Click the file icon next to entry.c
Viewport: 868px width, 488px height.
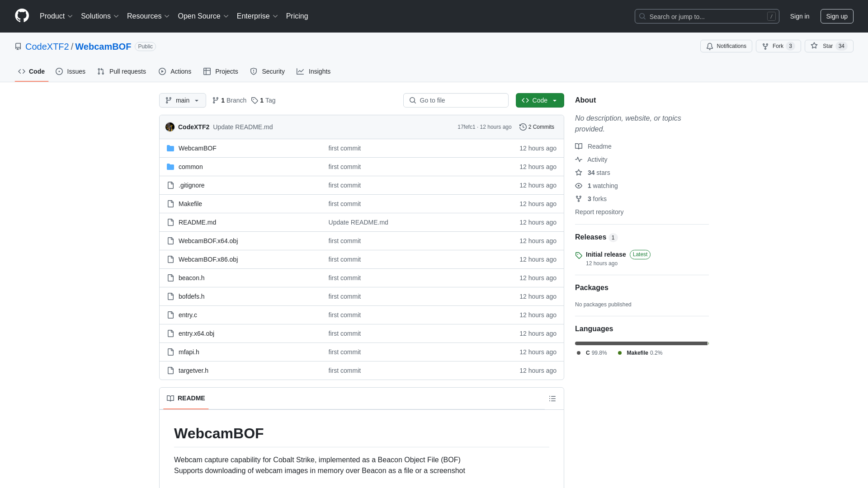170,315
